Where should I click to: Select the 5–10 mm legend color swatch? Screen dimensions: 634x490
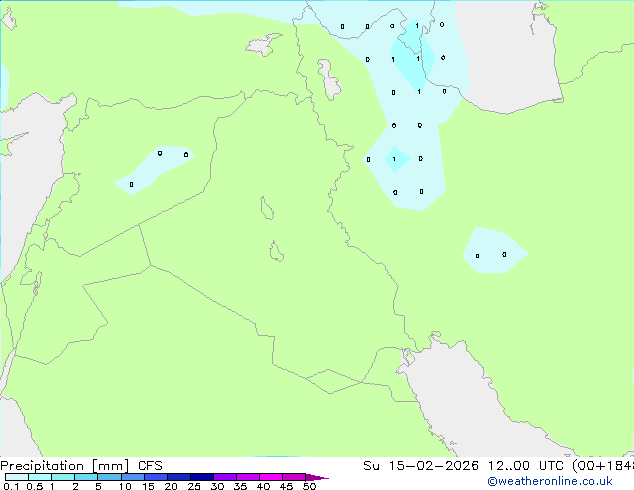[x=109, y=477]
